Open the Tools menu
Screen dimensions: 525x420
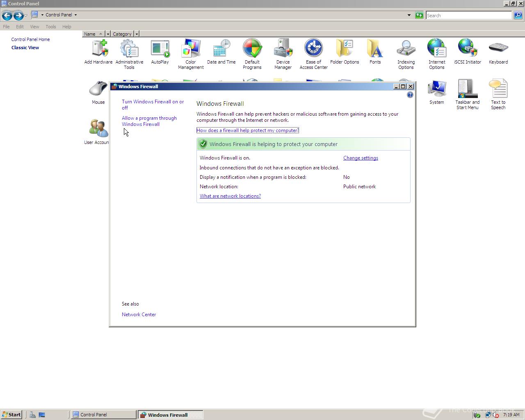coord(51,27)
